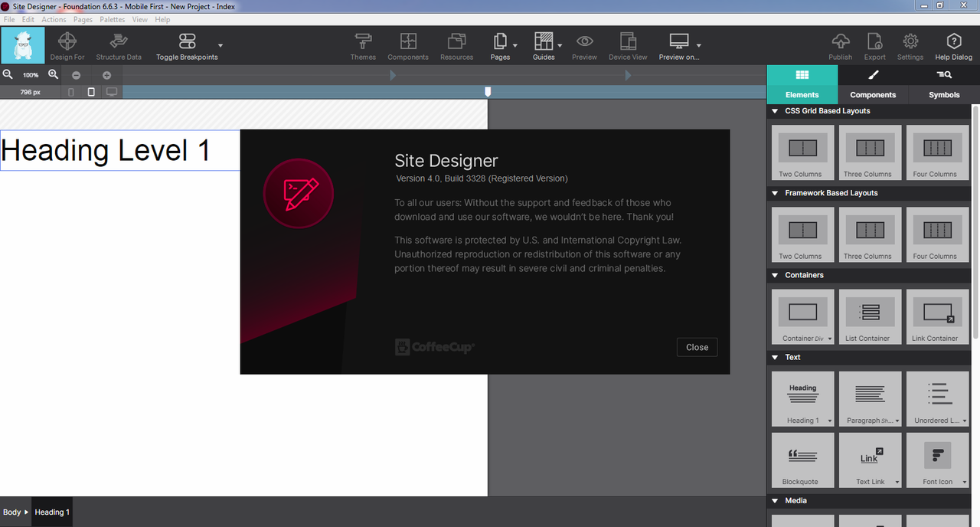Insert CSS Grid Two Columns layout
The height and width of the screenshot is (527, 980).
[802, 152]
